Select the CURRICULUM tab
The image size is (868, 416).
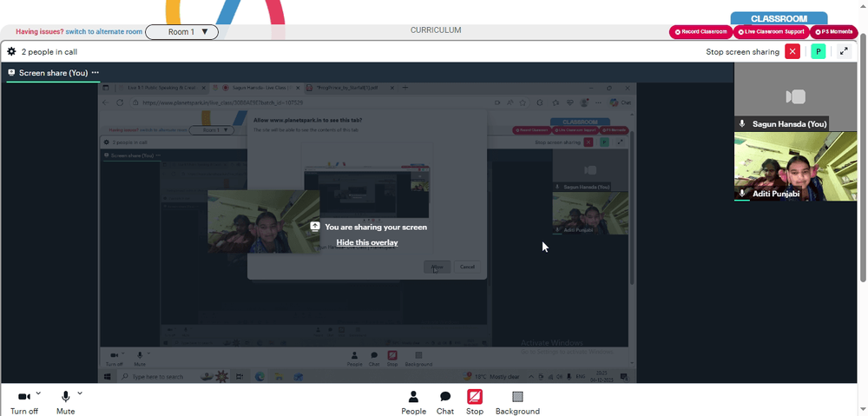point(436,30)
